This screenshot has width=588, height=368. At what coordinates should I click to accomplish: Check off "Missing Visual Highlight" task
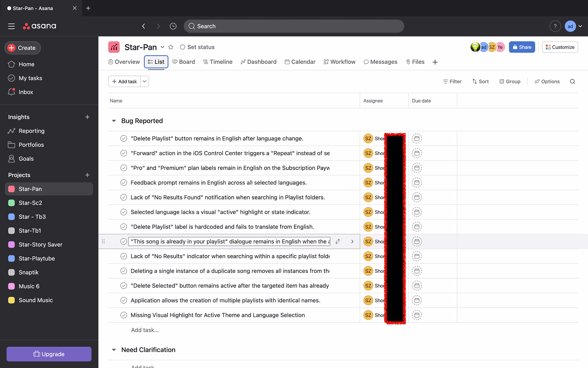(124, 315)
